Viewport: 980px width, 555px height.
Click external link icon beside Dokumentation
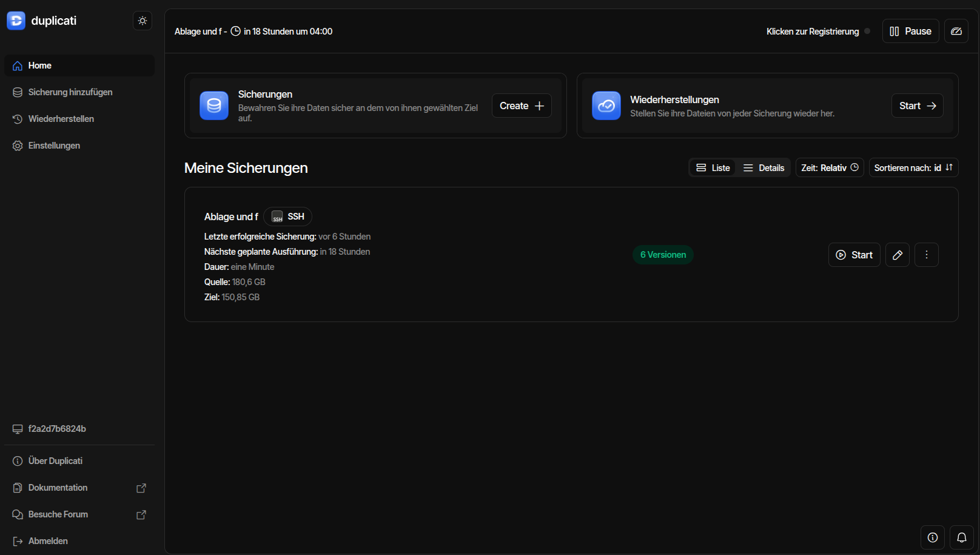(x=141, y=488)
